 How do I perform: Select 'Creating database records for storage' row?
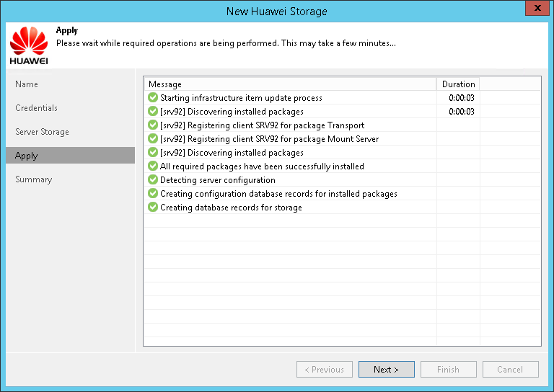342,207
